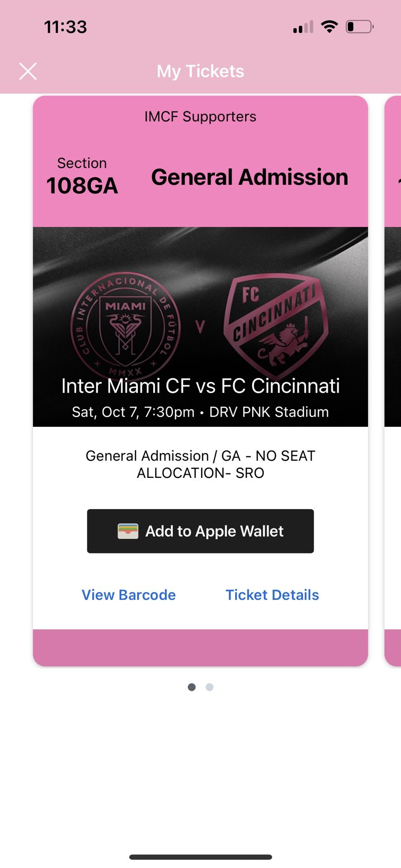Tap the next ticket card peeking right

[392, 380]
